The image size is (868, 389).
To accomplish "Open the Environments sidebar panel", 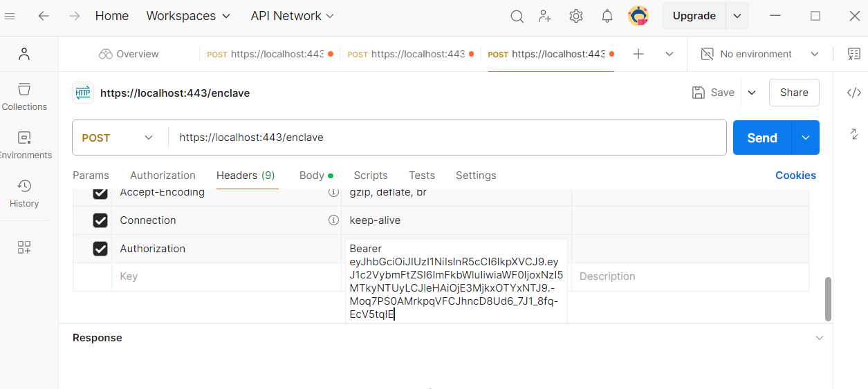I will (x=24, y=144).
